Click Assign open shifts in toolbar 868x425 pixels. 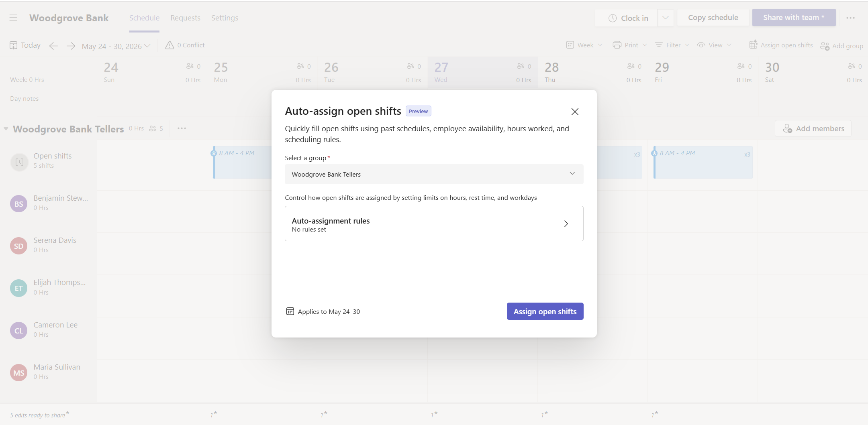(781, 45)
